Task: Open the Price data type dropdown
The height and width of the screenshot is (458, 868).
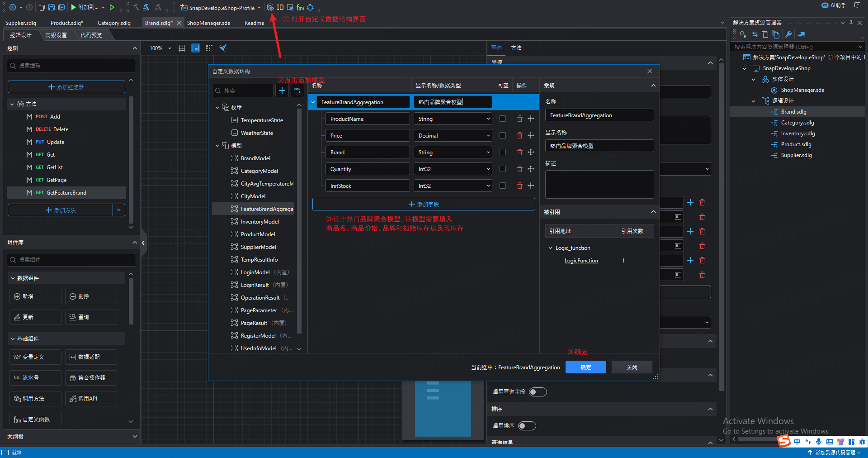Action: point(453,136)
